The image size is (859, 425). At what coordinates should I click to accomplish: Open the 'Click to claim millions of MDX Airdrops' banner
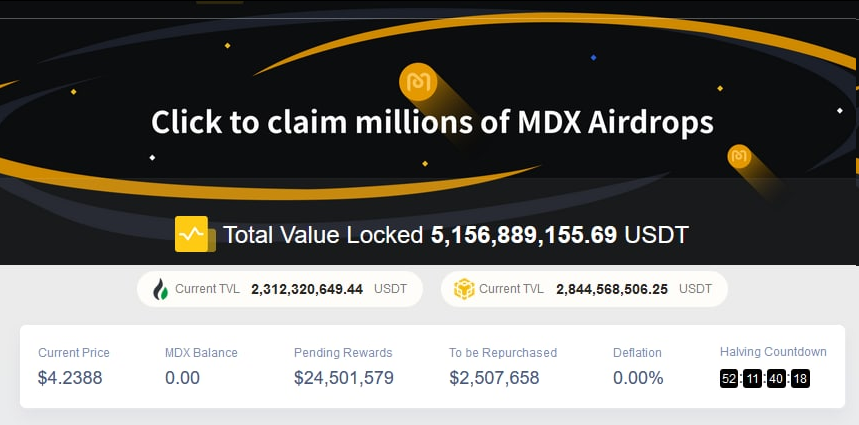click(432, 122)
